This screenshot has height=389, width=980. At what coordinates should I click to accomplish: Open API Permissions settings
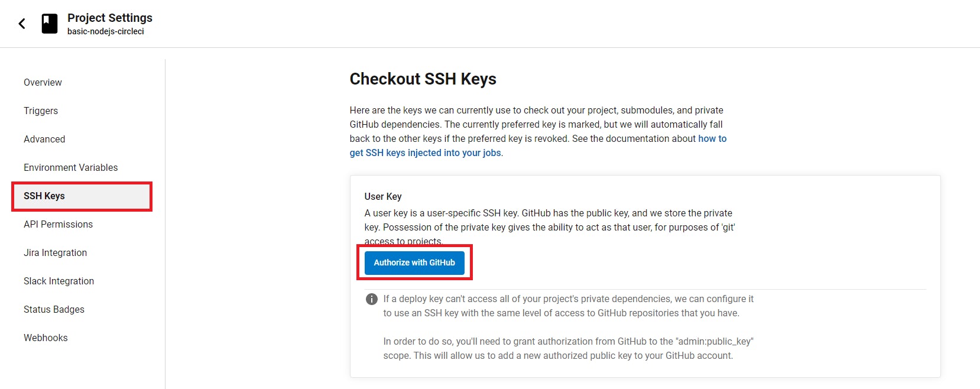[57, 224]
